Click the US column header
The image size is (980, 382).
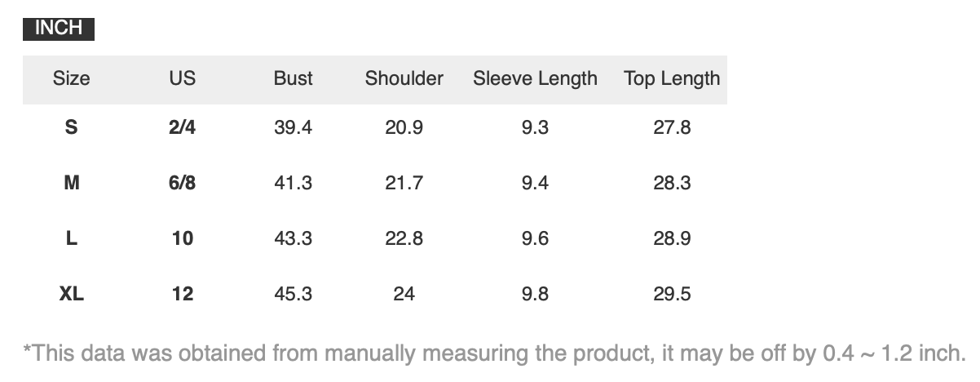point(183,78)
